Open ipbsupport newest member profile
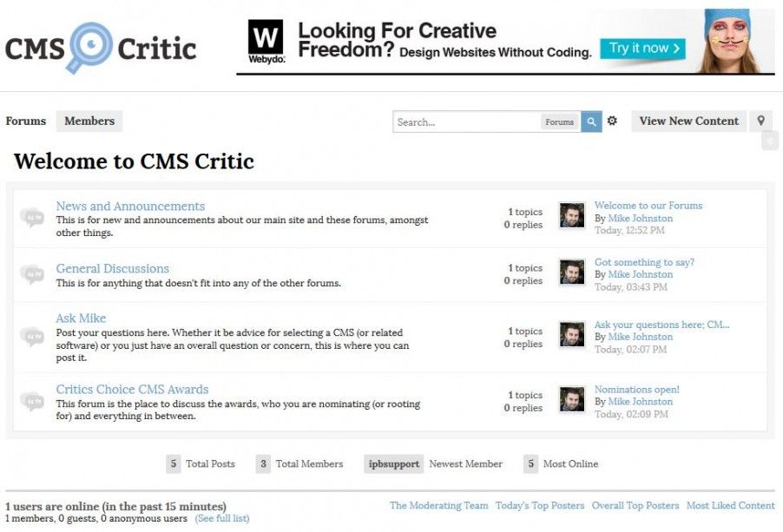The width and height of the screenshot is (783, 532). (x=394, y=463)
